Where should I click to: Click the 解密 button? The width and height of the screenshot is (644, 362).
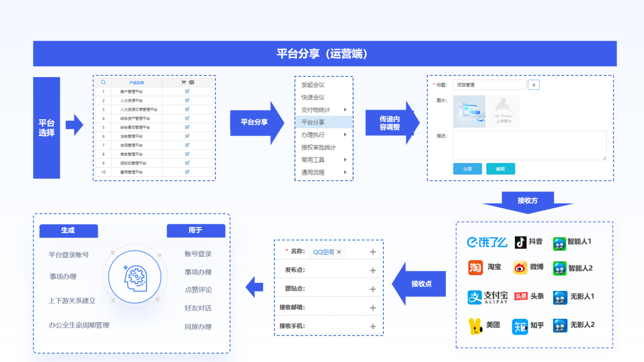click(x=500, y=169)
